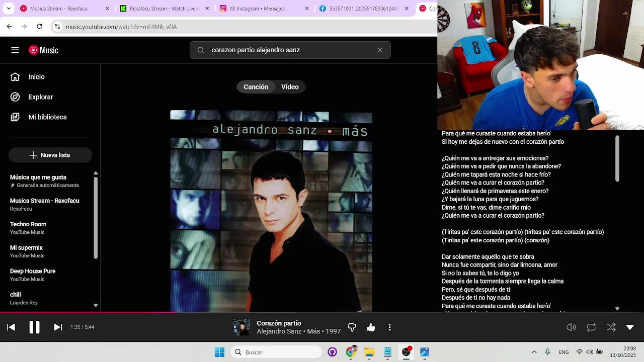Image resolution: width=644 pixels, height=362 pixels.
Task: Click the microphone tray icon
Action: [547, 352]
